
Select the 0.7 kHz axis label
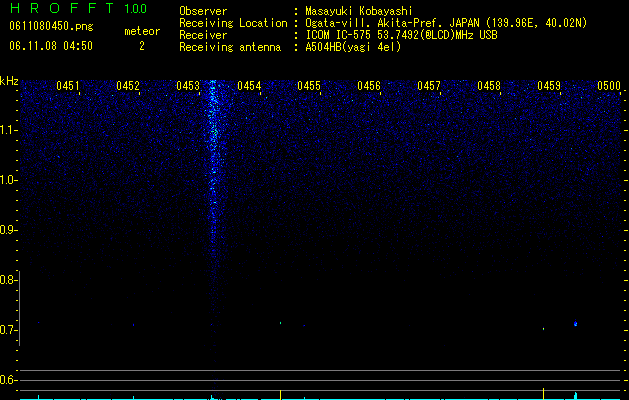point(8,330)
